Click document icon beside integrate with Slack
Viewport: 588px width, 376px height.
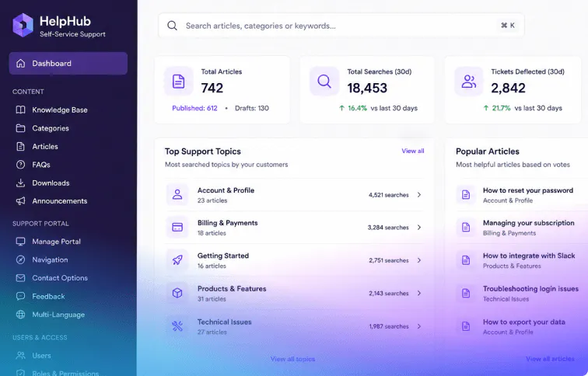466,260
